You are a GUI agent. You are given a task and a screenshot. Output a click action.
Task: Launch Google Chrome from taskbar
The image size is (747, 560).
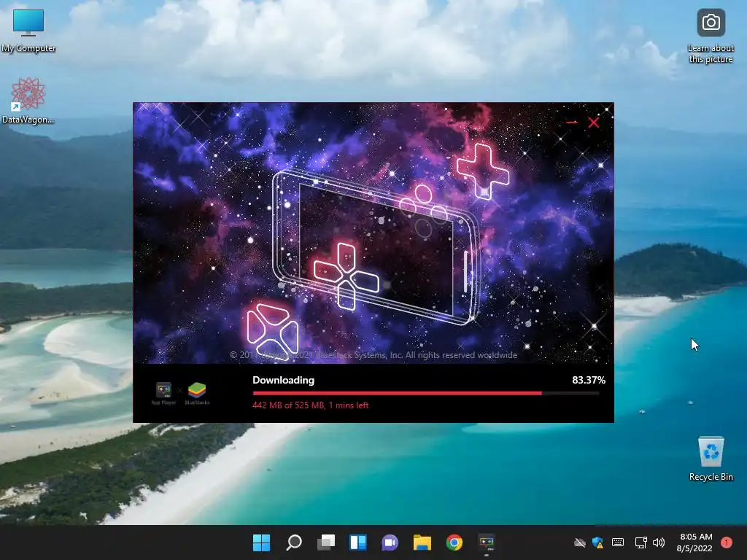coord(454,542)
